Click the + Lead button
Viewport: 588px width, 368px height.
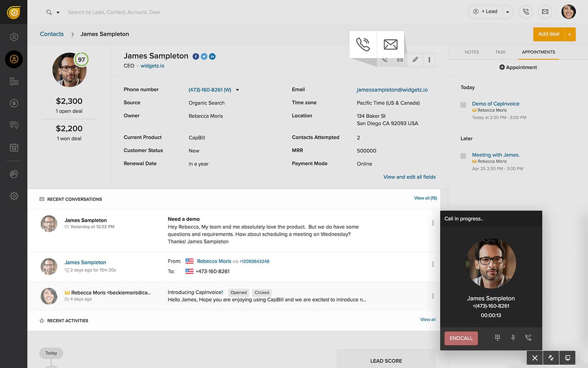click(486, 11)
